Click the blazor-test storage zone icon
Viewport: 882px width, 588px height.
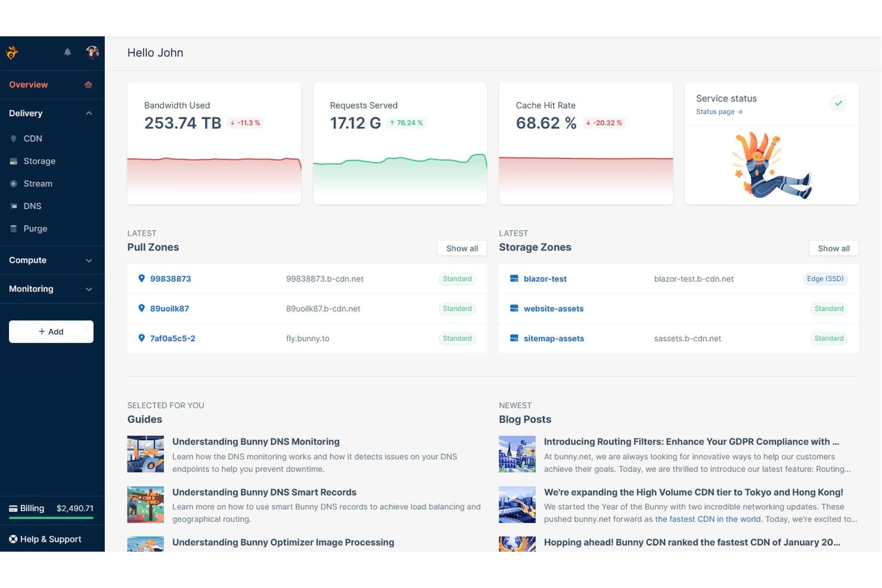[x=514, y=279]
